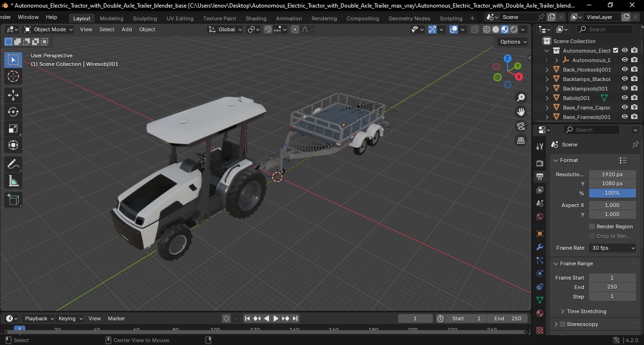644x345 pixels.
Task: Open the Window menu
Action: 28,17
